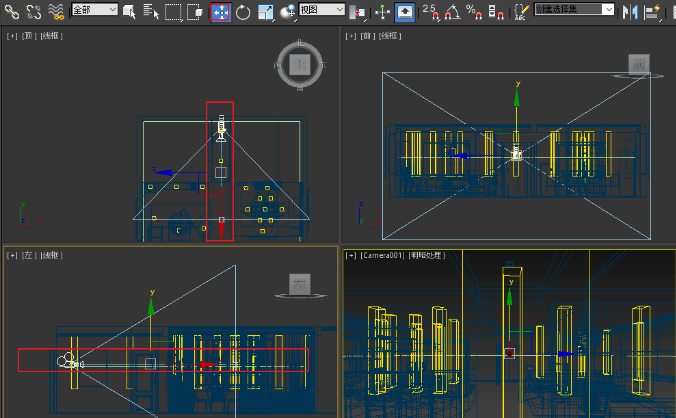Activate the Bind to Space Warp tool
The width and height of the screenshot is (676, 418).
56,11
